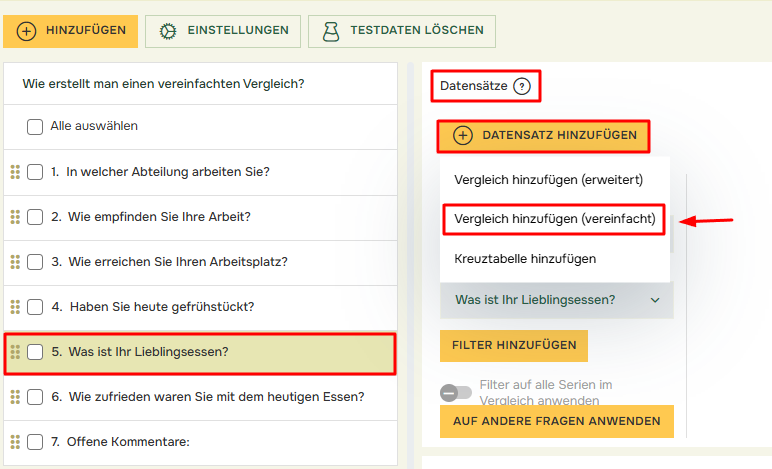The image size is (772, 469).
Task: Click the drag handle beside question 5
Action: pos(15,352)
